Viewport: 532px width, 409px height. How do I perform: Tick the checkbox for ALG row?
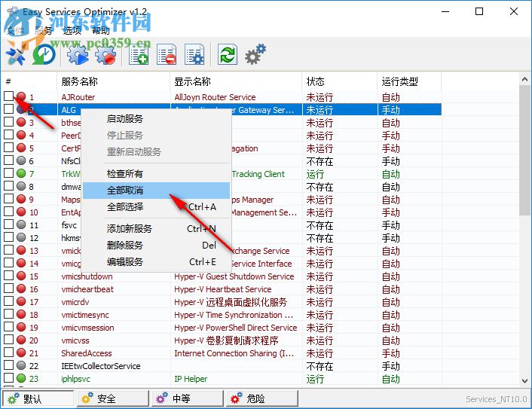tap(8, 109)
